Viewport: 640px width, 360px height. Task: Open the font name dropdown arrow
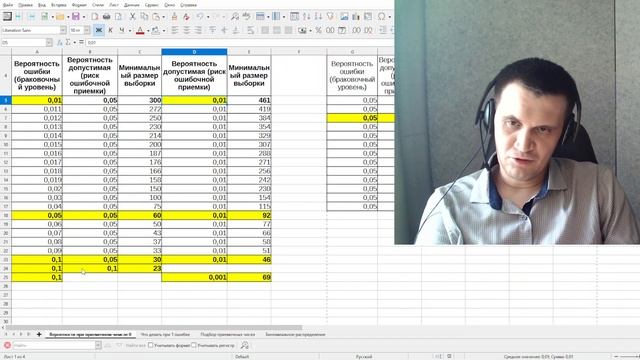coord(63,30)
